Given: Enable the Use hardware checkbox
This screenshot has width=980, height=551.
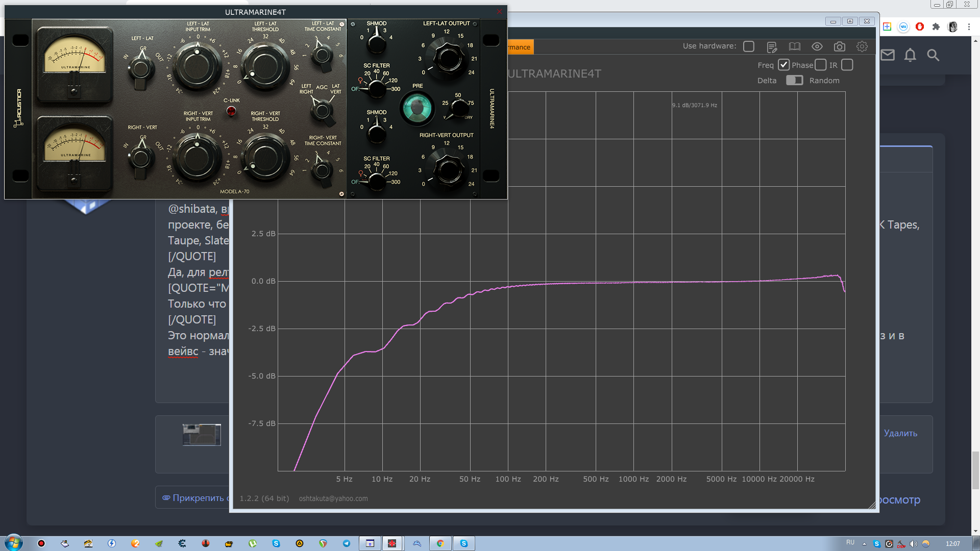Looking at the screenshot, I should 749,46.
